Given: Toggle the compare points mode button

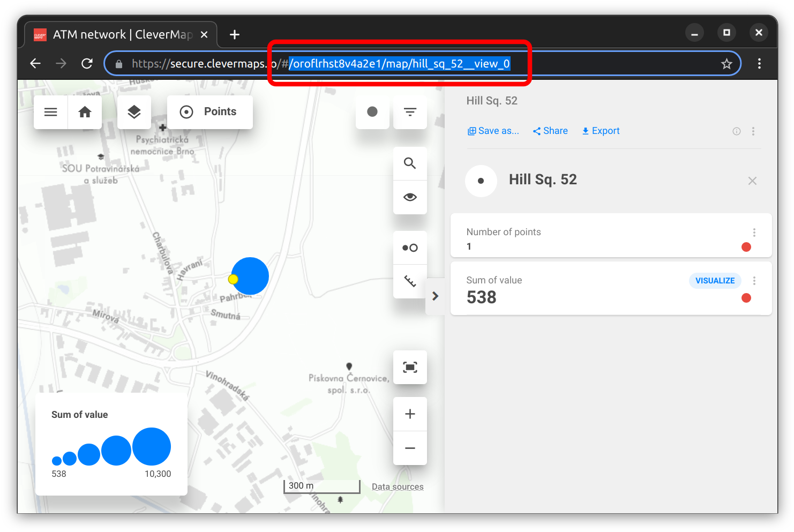Looking at the screenshot, I should point(410,248).
